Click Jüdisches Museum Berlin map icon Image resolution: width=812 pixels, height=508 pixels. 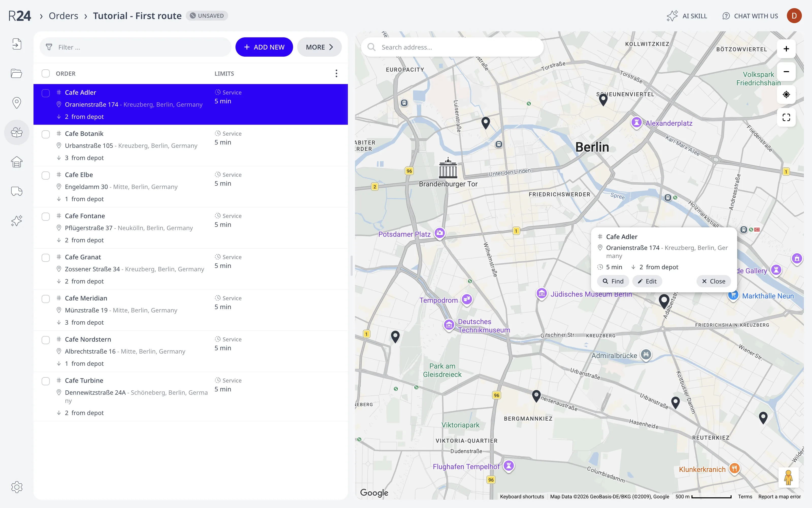pos(542,293)
